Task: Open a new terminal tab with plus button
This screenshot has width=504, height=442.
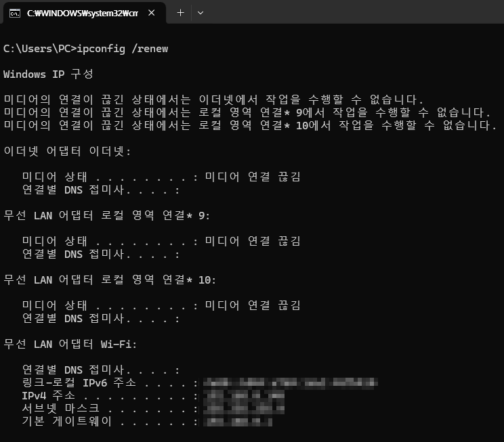Action: point(181,13)
